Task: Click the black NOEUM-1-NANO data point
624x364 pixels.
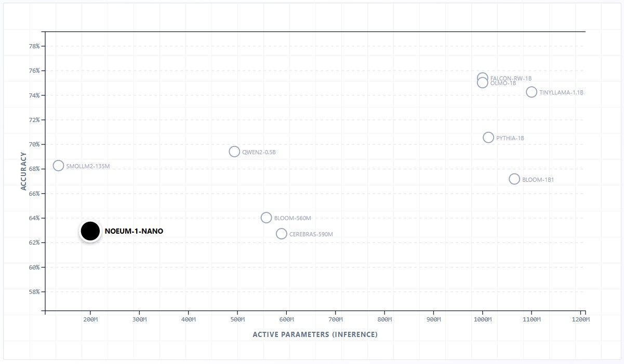Action: pyautogui.click(x=90, y=231)
